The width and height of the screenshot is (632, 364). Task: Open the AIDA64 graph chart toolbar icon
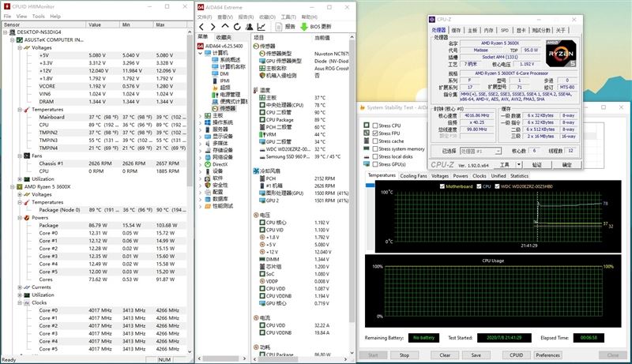(261, 27)
